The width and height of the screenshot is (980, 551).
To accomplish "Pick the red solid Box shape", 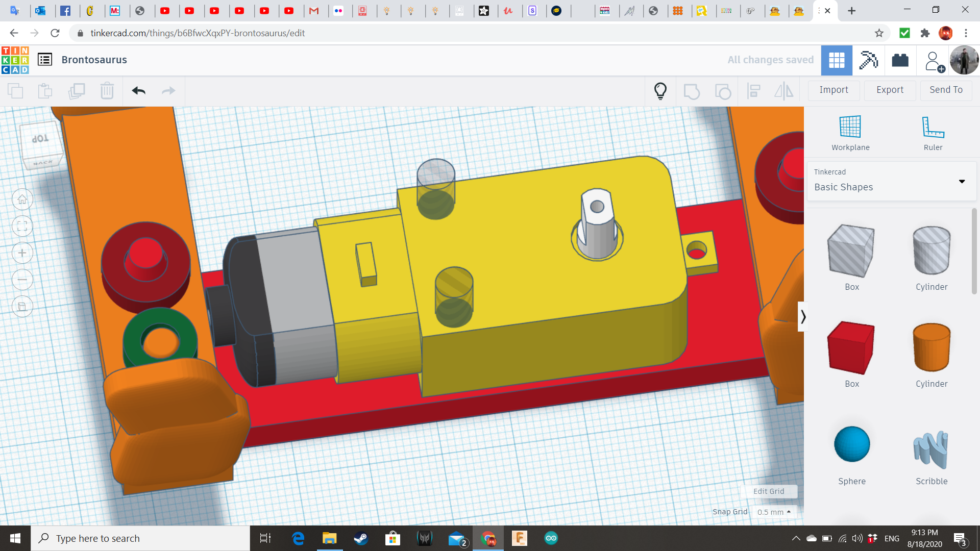I will [x=851, y=347].
